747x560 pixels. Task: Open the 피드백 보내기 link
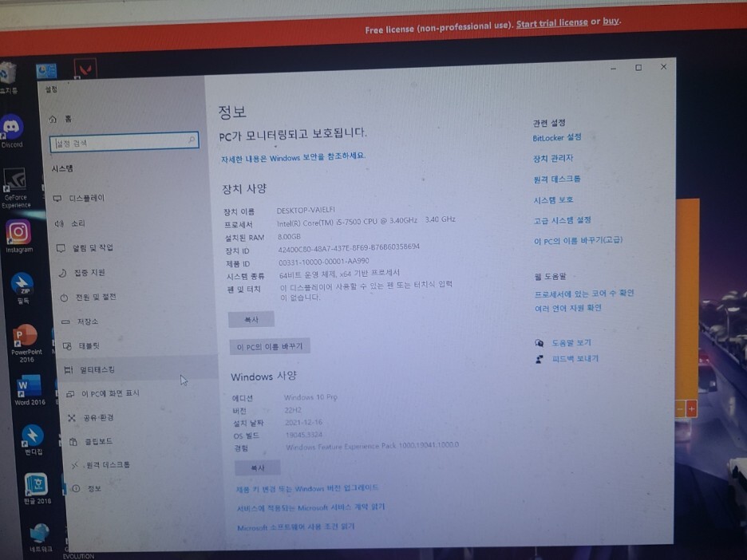(575, 358)
